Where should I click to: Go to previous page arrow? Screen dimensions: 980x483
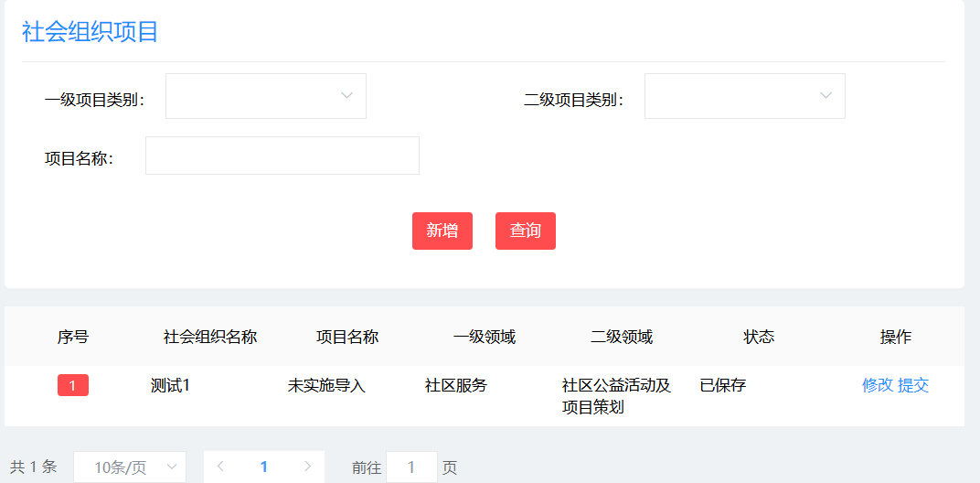220,467
